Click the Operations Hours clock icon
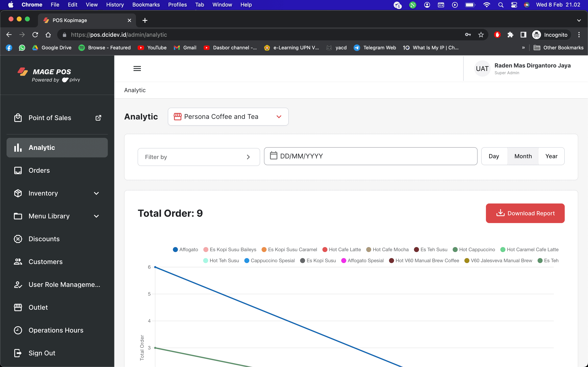 tap(18, 330)
